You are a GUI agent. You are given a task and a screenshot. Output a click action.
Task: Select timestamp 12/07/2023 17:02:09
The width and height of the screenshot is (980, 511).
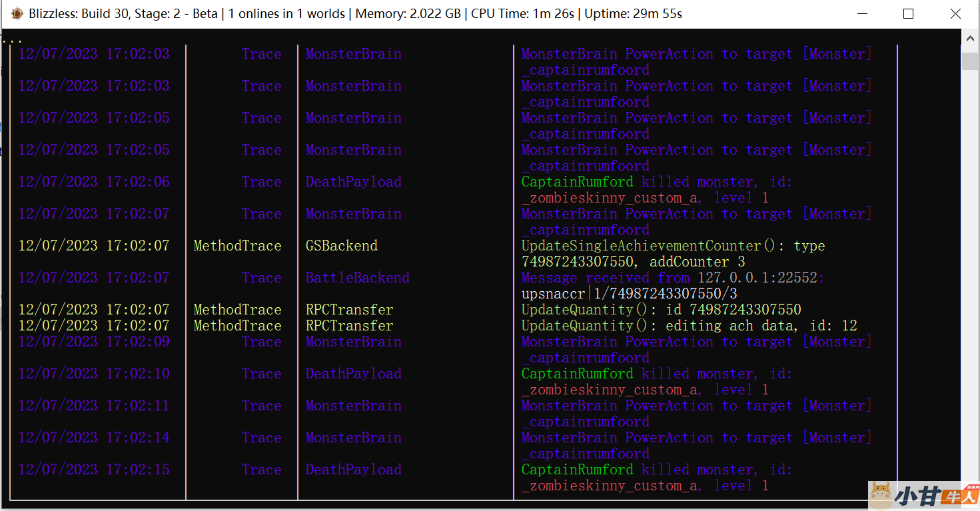[x=94, y=341]
